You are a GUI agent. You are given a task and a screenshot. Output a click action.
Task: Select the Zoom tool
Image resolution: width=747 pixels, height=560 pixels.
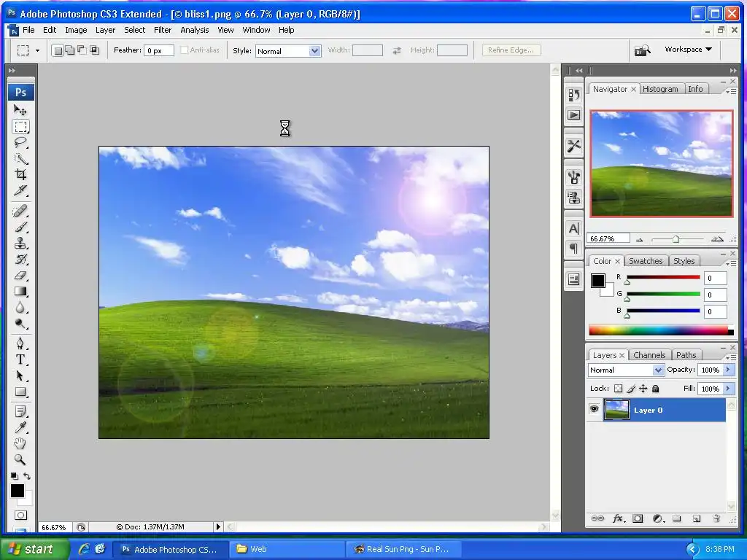tap(20, 459)
